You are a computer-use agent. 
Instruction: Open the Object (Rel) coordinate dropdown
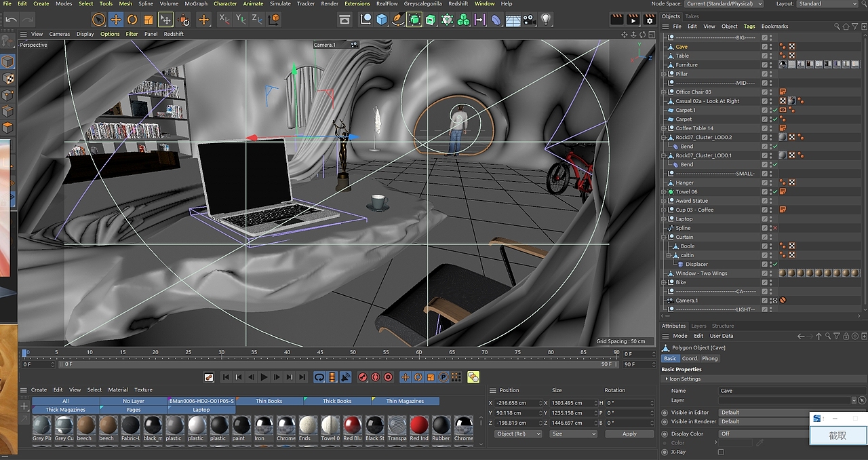[519, 434]
